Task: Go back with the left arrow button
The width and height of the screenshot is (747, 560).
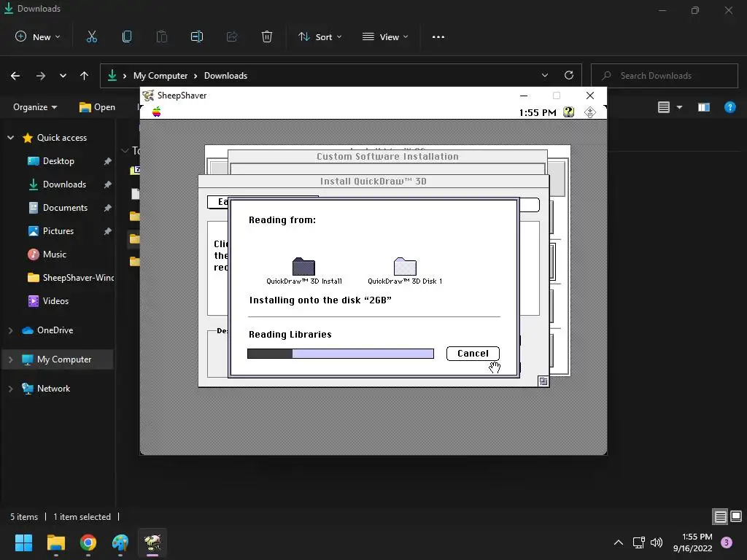Action: pyautogui.click(x=15, y=76)
